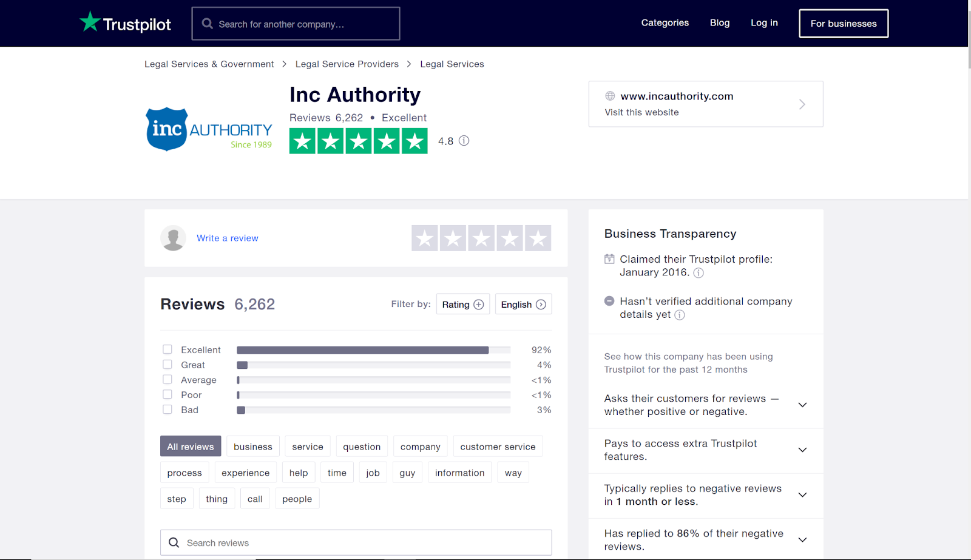Image resolution: width=971 pixels, height=560 pixels.
Task: Click Log in in the header
Action: tap(764, 23)
